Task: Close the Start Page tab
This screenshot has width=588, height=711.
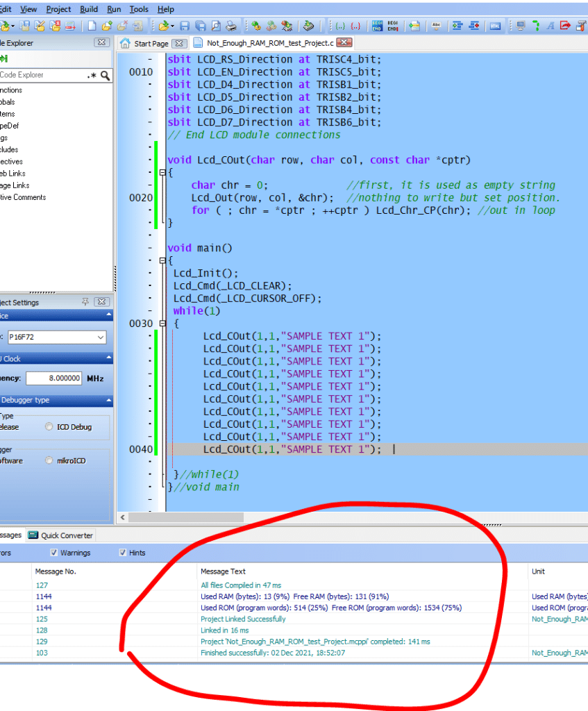Action: pyautogui.click(x=180, y=44)
